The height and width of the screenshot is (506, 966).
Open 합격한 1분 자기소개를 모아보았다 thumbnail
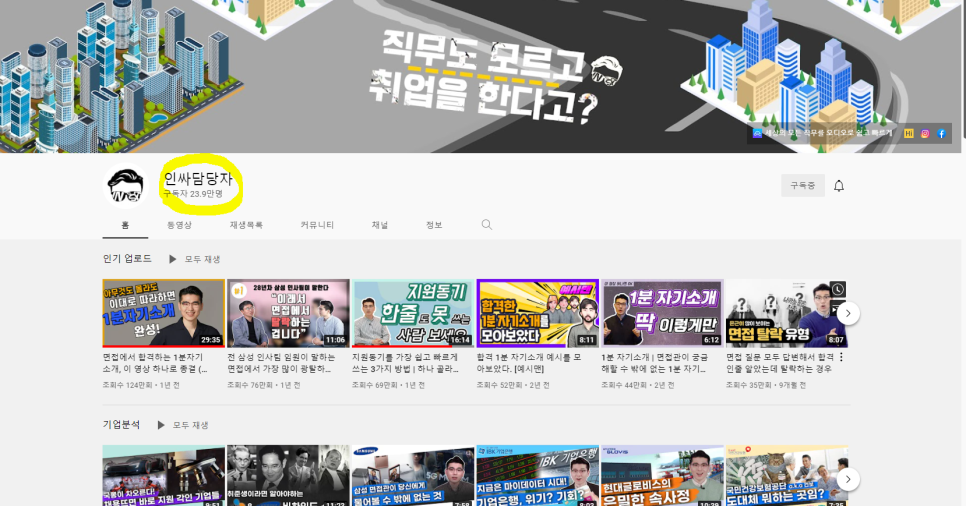coord(538,313)
